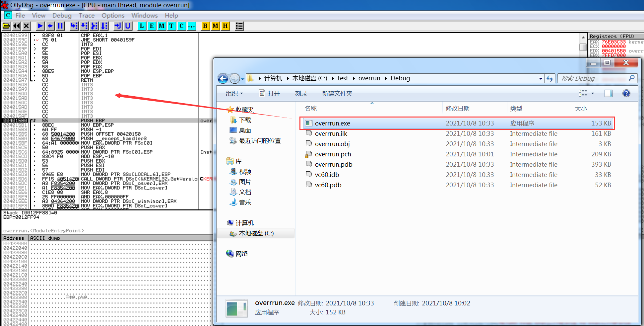Open Memory map with the cyan M icon
Viewport: 644px width, 326px height.
click(161, 26)
